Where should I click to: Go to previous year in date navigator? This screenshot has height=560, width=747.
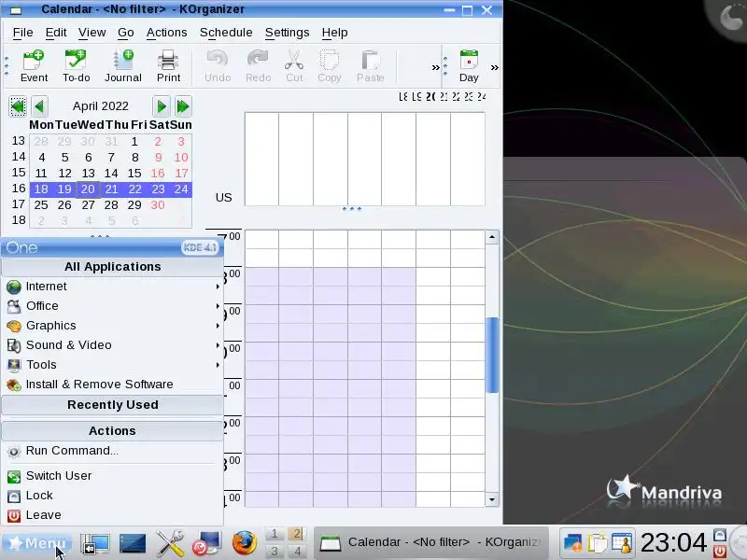[x=18, y=106]
